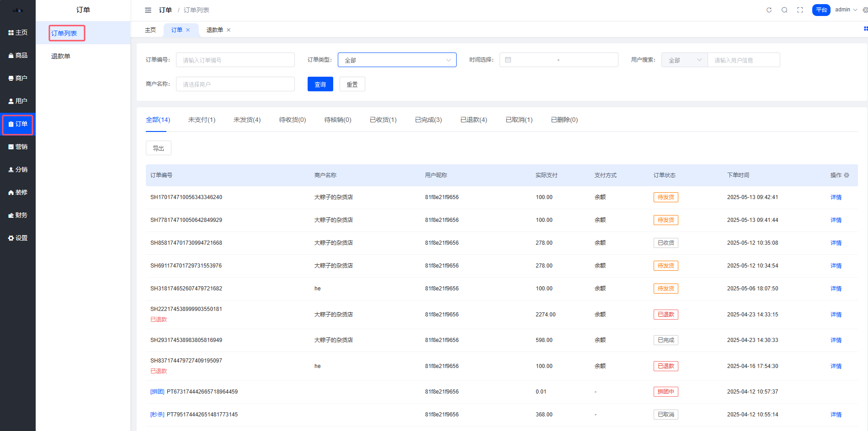Viewport: 868px width, 431px height.
Task: Toggle fullscreen mode icon
Action: pos(800,10)
